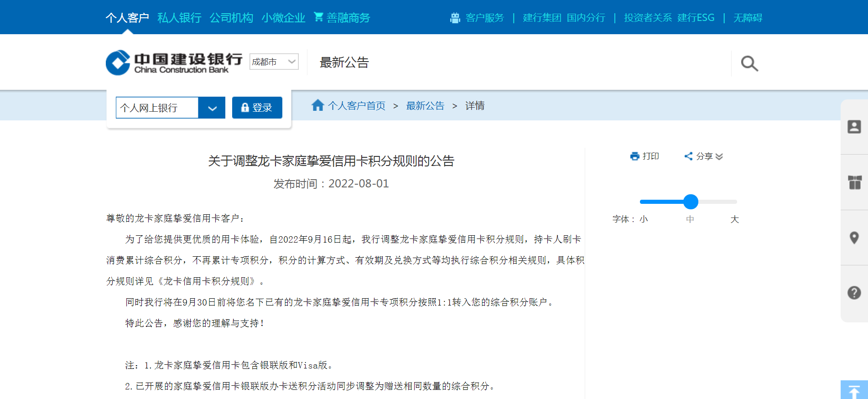
Task: Go to 个人客户首页 breadcrumb link
Action: click(x=357, y=106)
